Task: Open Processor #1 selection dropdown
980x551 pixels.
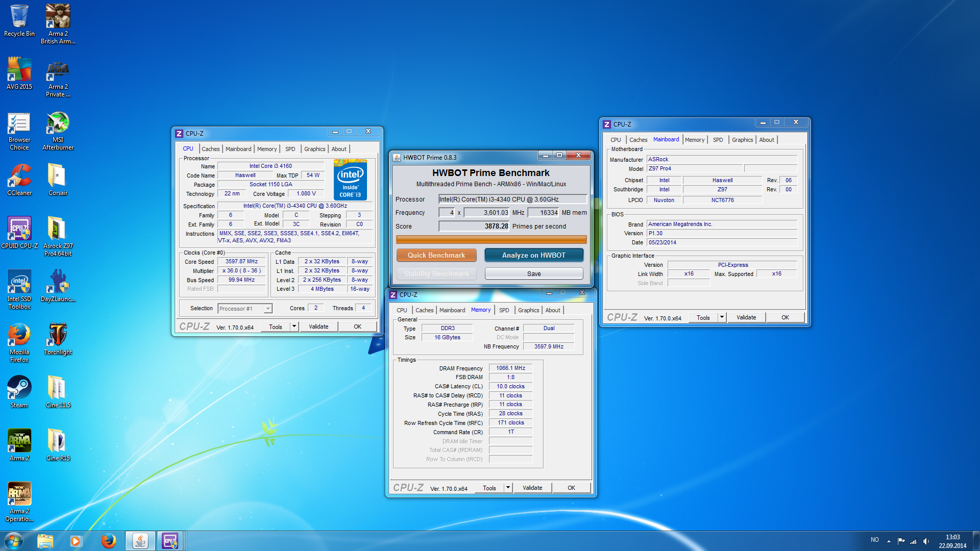Action: (x=244, y=309)
